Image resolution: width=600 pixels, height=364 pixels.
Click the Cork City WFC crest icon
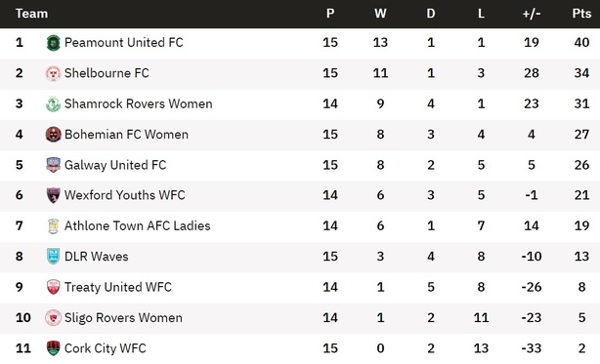point(53,348)
